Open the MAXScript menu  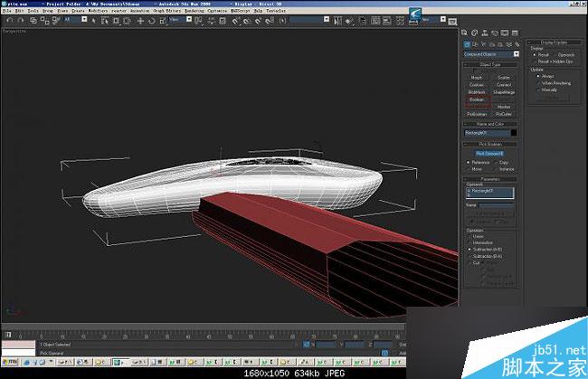(x=241, y=11)
